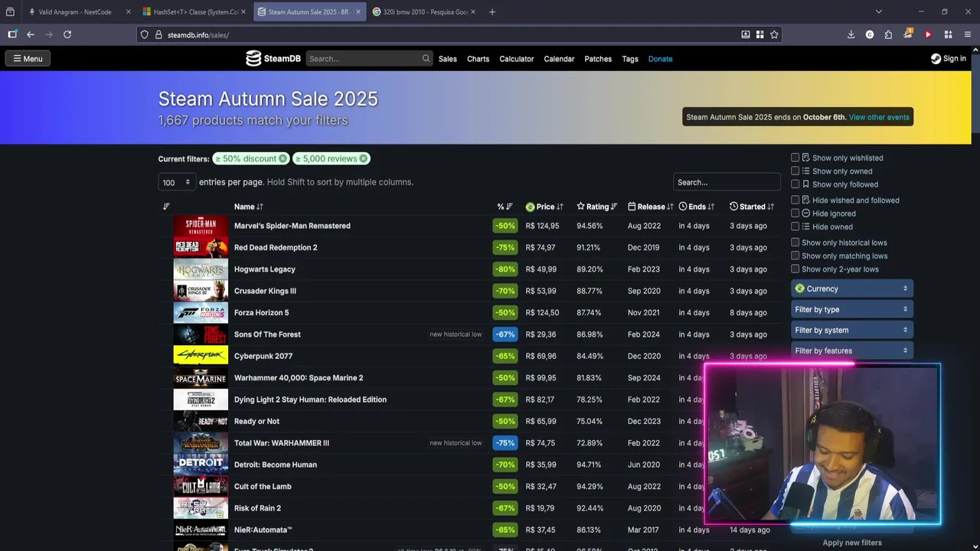Image resolution: width=980 pixels, height=551 pixels.
Task: Open the Firefox hamburger application menu
Action: pos(968,34)
